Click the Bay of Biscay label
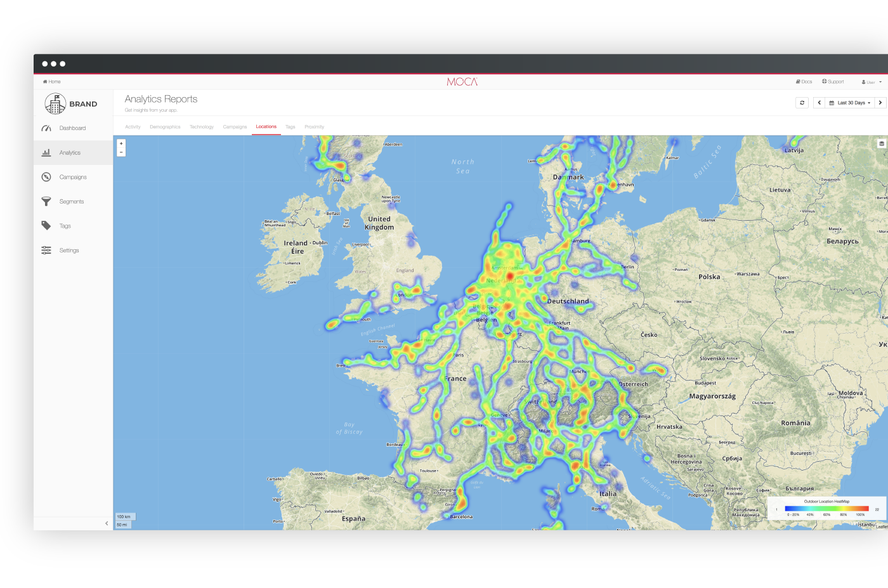This screenshot has height=588, width=888. [x=349, y=428]
